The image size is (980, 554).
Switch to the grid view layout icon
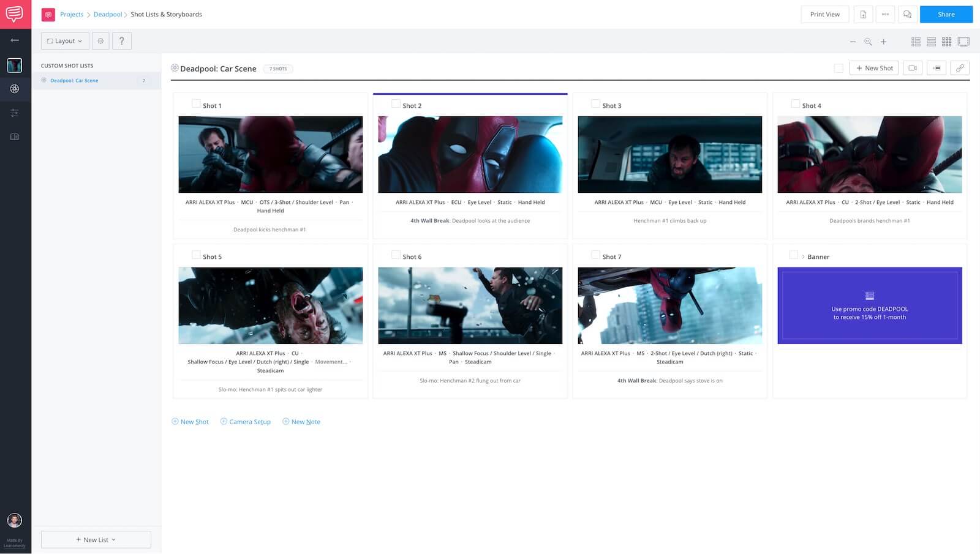coord(946,42)
